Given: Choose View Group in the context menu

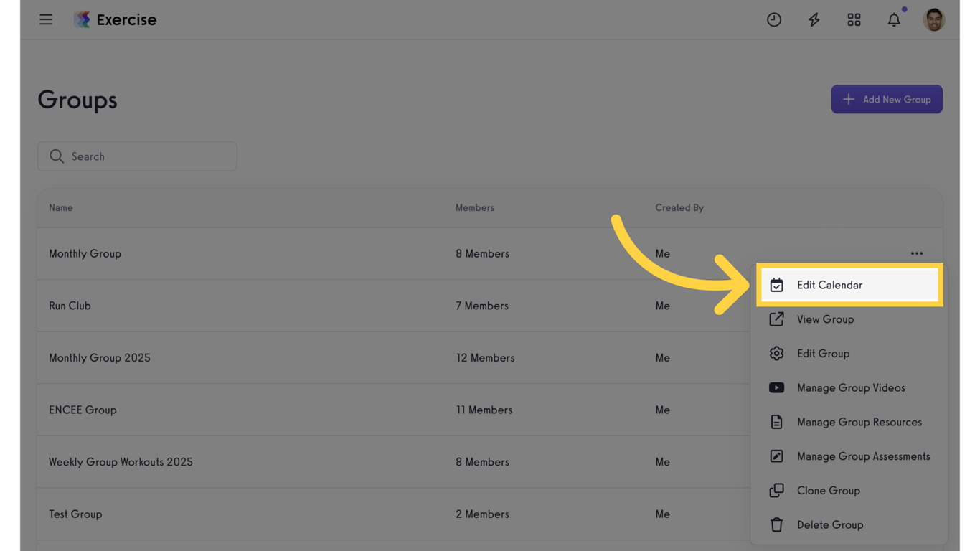Looking at the screenshot, I should (825, 319).
